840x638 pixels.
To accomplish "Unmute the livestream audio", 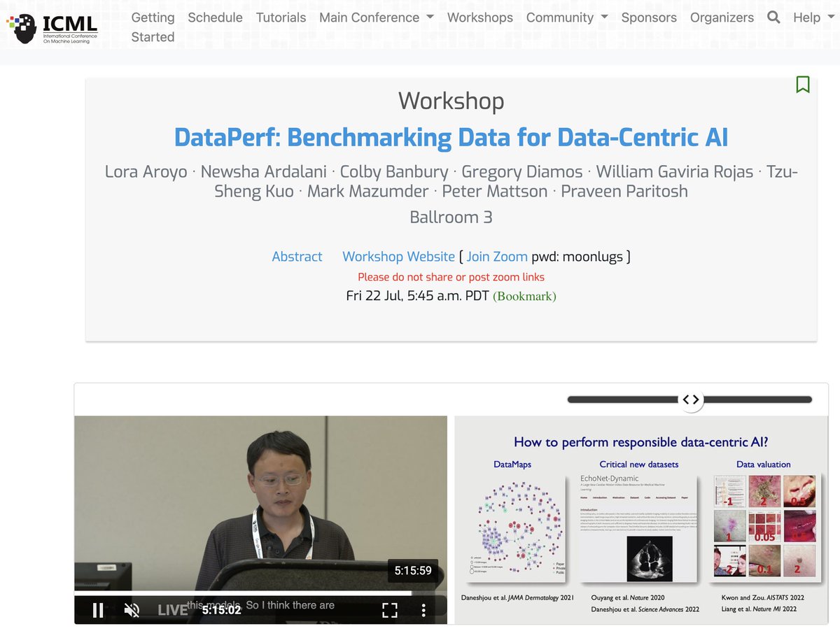I will pyautogui.click(x=132, y=610).
